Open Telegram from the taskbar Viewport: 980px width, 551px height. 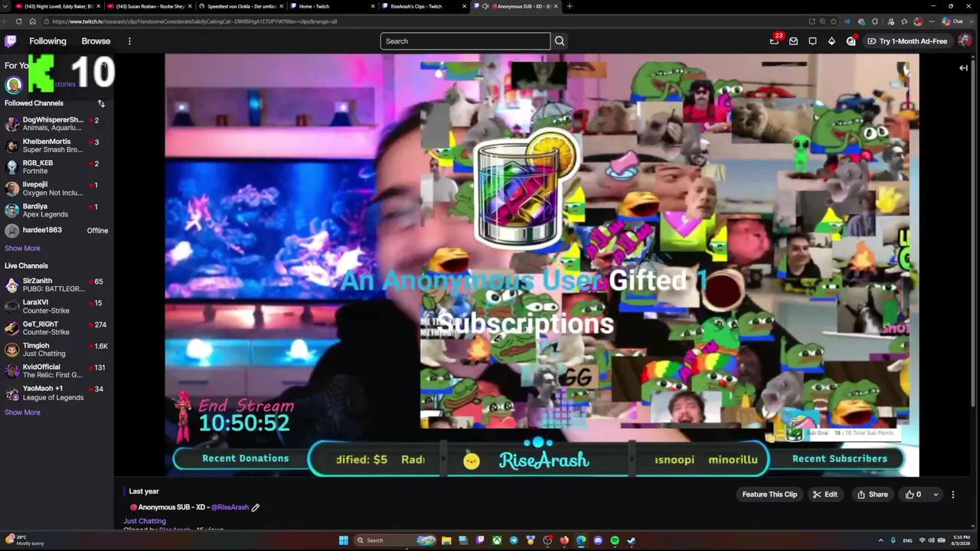click(514, 540)
